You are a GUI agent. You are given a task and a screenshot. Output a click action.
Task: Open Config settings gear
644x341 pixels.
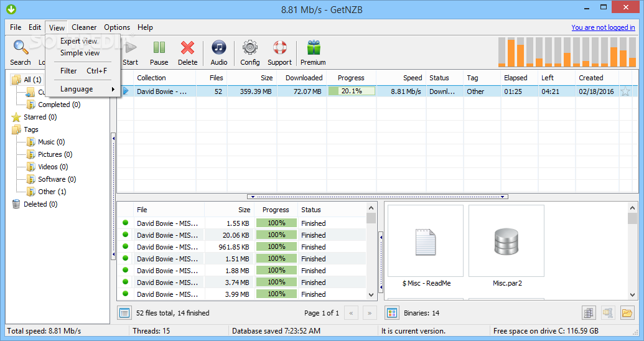(x=250, y=52)
